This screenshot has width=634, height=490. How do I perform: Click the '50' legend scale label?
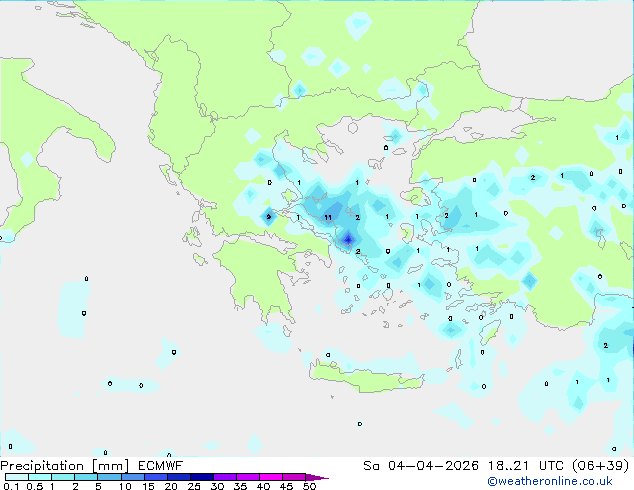[309, 486]
